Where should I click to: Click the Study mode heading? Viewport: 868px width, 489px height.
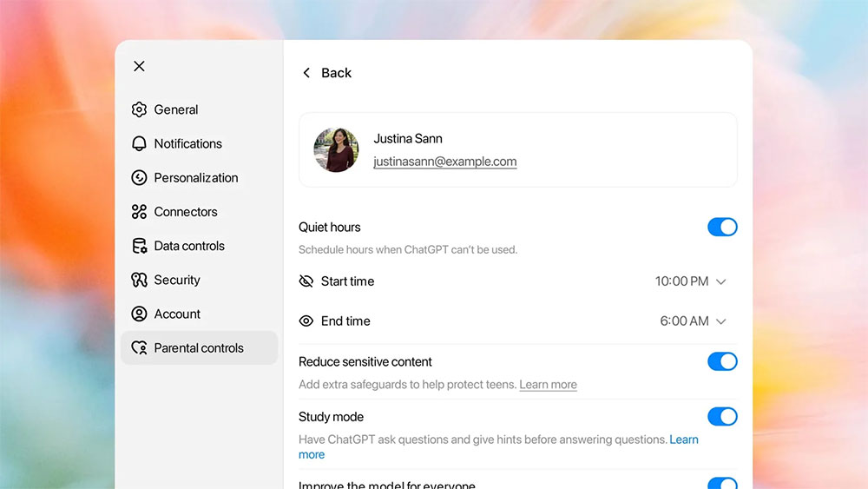point(331,416)
